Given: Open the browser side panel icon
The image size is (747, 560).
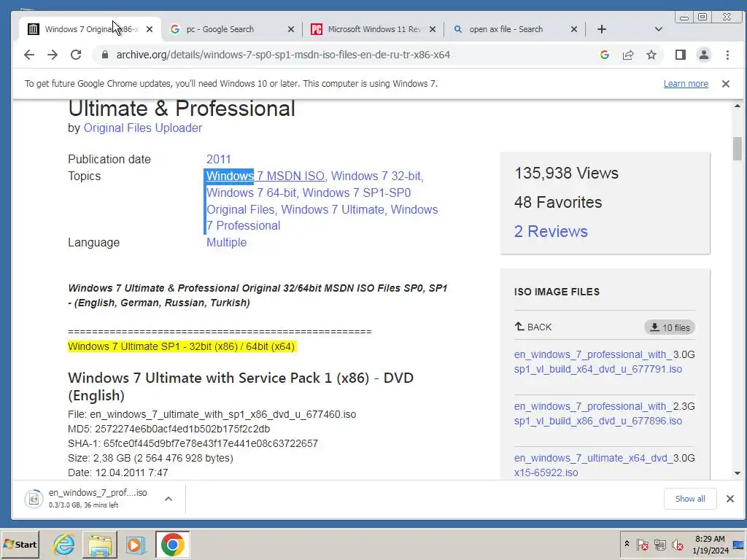Looking at the screenshot, I should (x=681, y=55).
